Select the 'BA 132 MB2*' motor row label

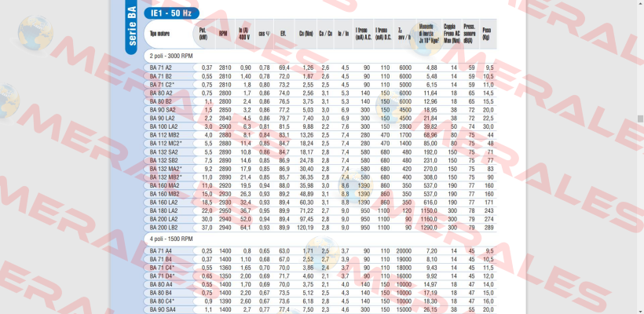(x=166, y=177)
